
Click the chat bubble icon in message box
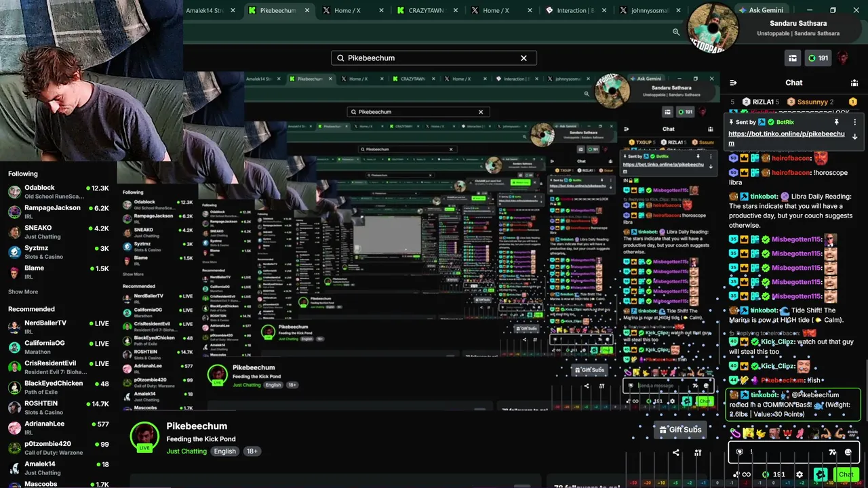click(x=739, y=452)
